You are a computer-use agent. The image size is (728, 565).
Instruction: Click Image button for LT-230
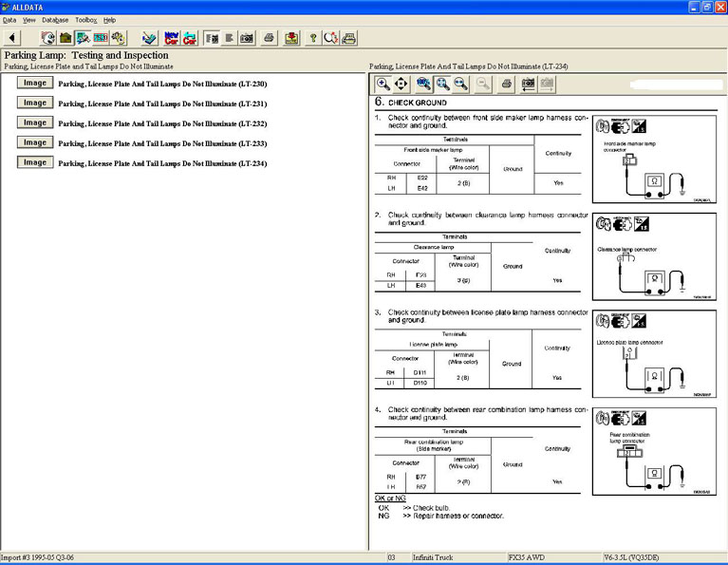(x=35, y=83)
